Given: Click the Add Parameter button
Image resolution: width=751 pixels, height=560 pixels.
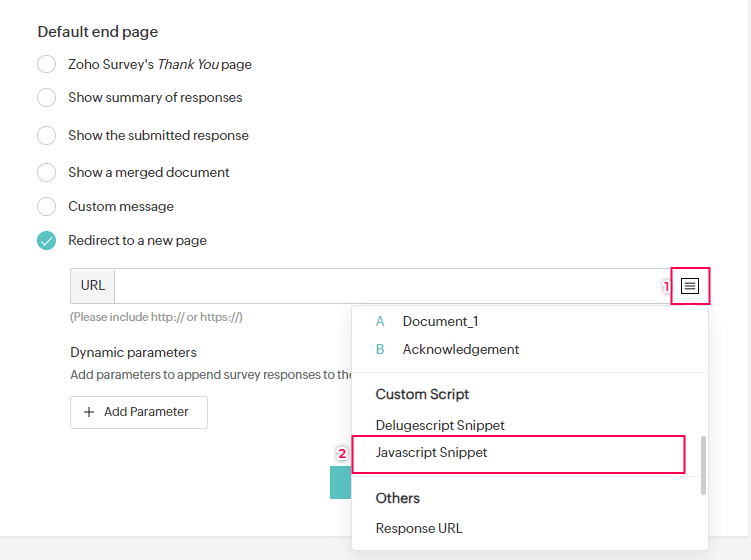Looking at the screenshot, I should click(139, 412).
